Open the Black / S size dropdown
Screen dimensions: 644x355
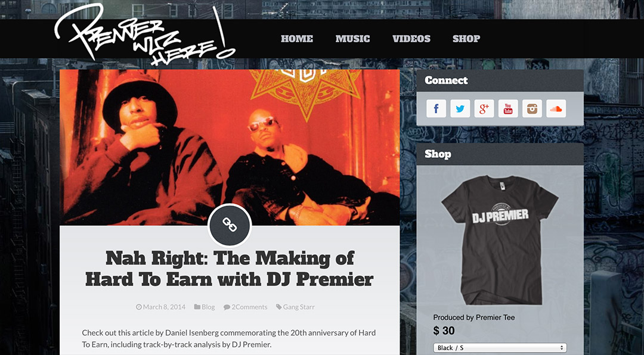(x=500, y=348)
